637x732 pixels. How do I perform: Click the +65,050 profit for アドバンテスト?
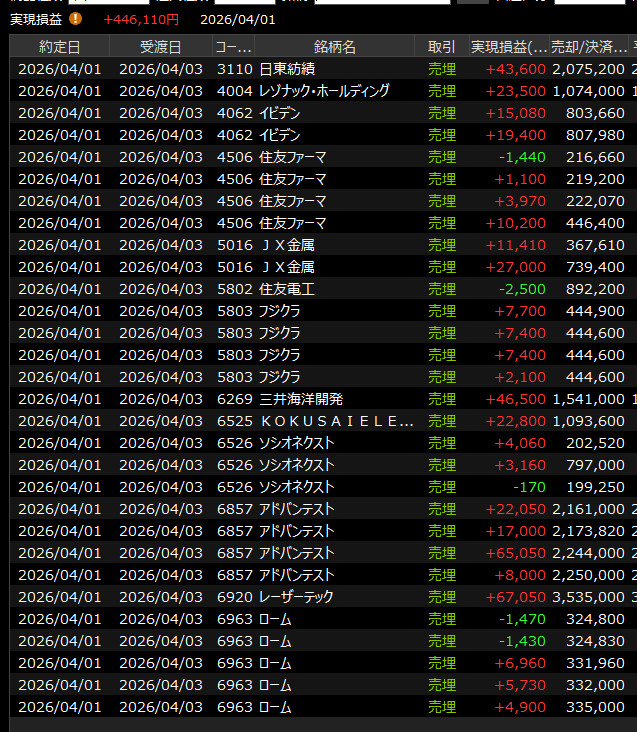pos(515,553)
